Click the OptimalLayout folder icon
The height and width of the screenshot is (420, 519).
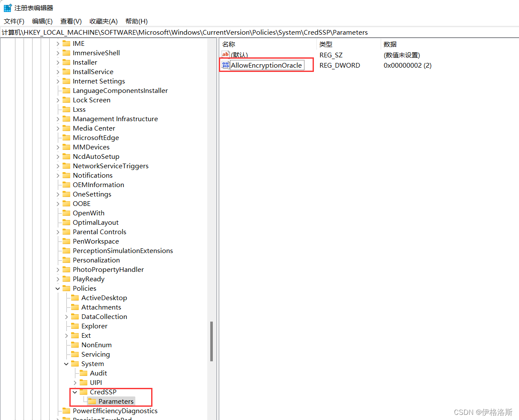click(66, 222)
